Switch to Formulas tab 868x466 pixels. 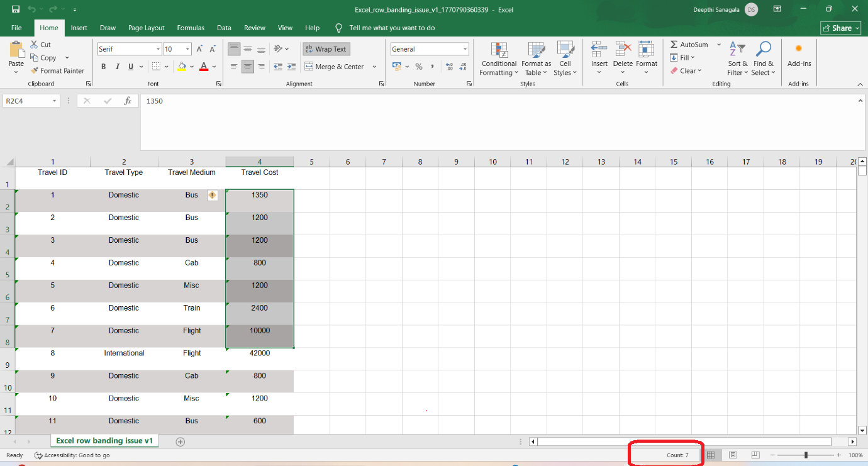(x=191, y=28)
